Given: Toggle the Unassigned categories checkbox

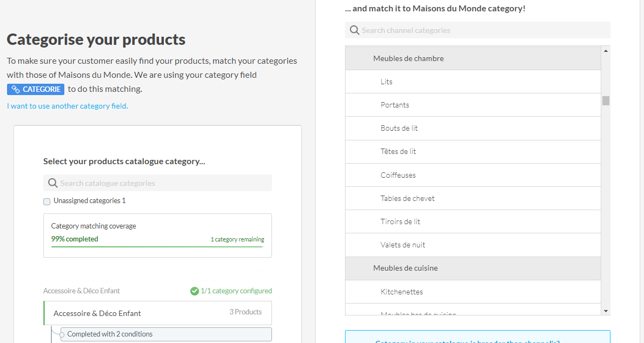Looking at the screenshot, I should click(x=47, y=201).
